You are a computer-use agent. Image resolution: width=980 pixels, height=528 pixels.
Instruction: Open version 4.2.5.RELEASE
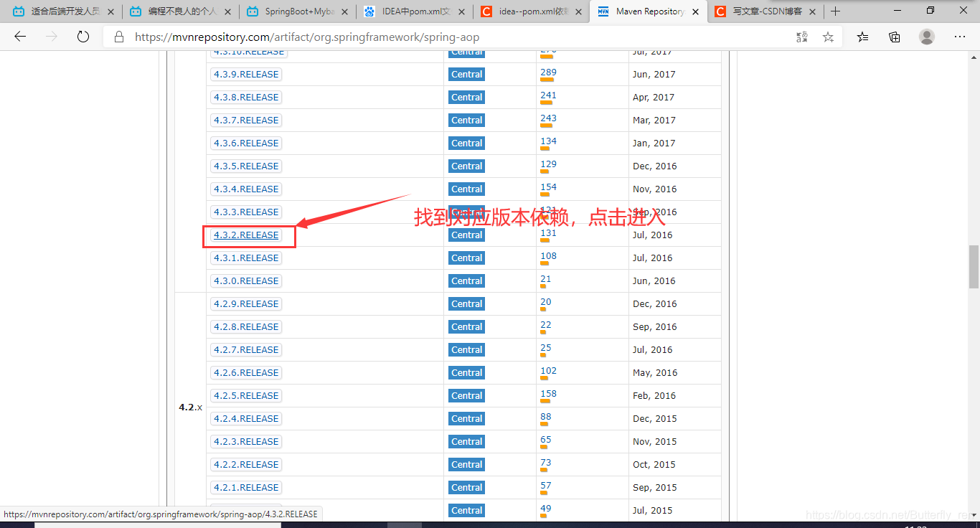coord(246,395)
